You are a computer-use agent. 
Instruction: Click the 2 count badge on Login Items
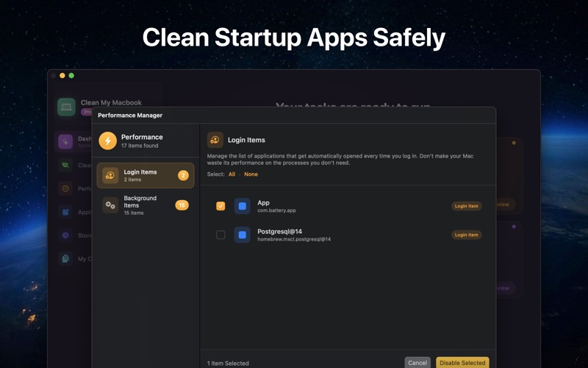coord(183,175)
